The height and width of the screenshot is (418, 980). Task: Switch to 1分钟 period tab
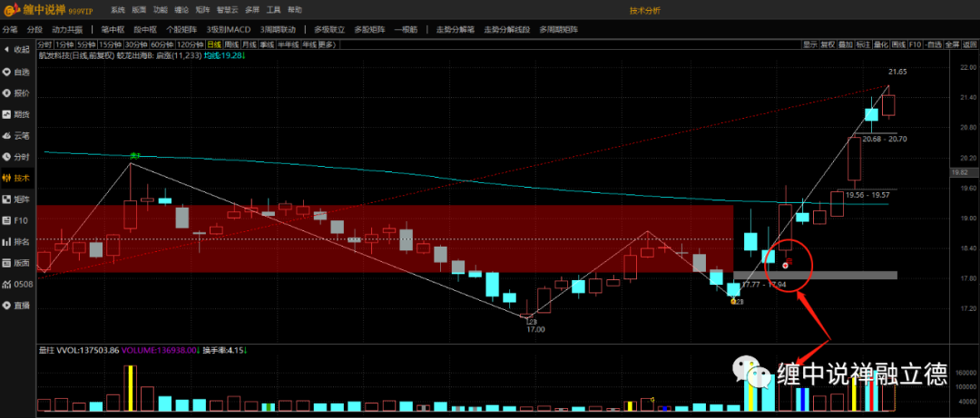point(64,44)
